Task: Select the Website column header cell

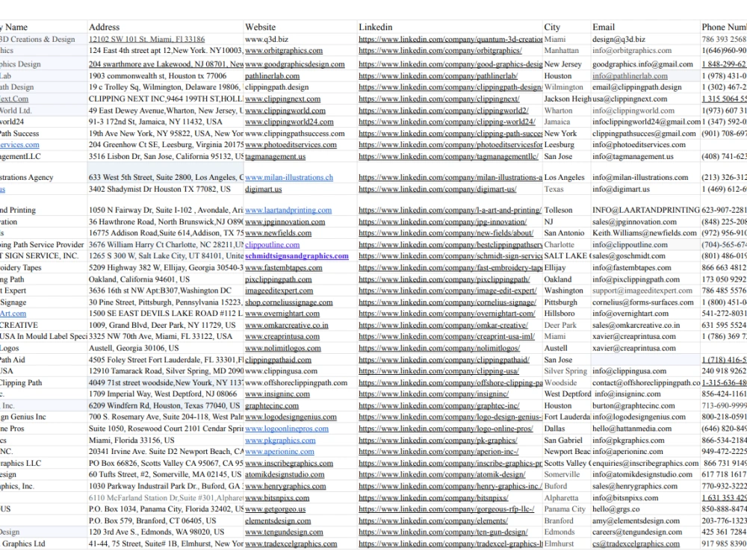Action: point(300,27)
